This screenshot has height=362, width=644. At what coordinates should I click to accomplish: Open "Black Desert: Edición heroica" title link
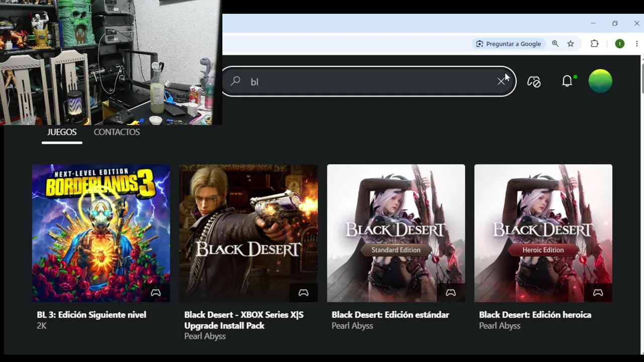[x=535, y=315]
